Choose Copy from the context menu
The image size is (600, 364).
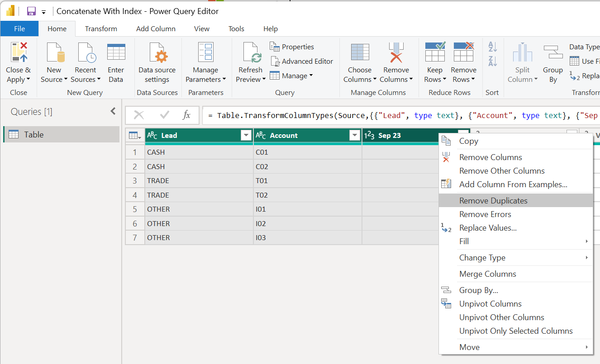click(x=516, y=141)
